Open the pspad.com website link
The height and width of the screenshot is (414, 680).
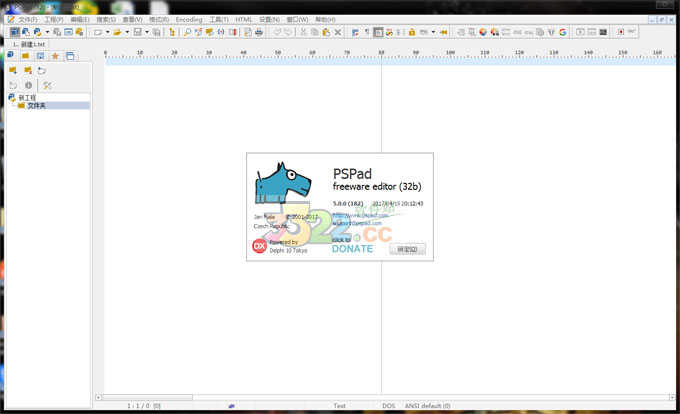tap(360, 215)
